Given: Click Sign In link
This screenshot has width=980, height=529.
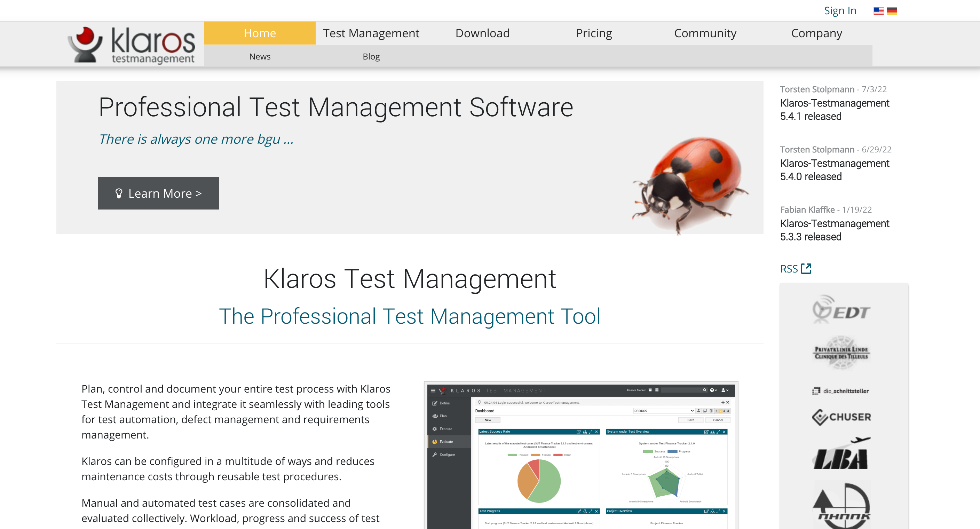Looking at the screenshot, I should click(x=840, y=11).
